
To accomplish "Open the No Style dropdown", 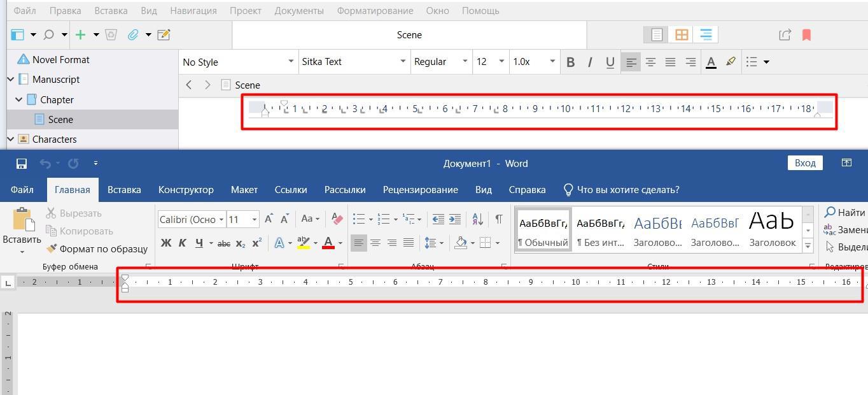I will click(x=238, y=62).
